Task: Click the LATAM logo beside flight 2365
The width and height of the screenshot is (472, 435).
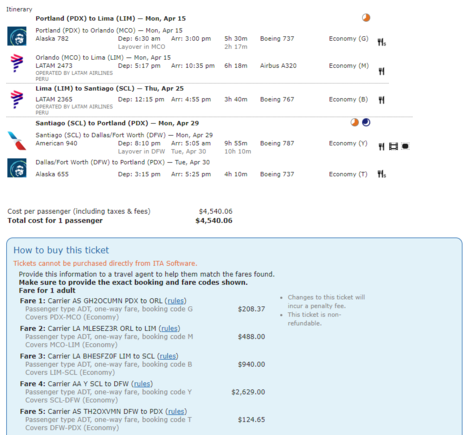Action: pyautogui.click(x=17, y=99)
